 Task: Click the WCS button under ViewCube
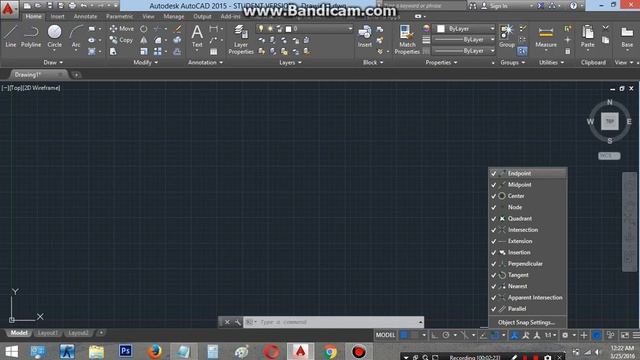pos(609,156)
